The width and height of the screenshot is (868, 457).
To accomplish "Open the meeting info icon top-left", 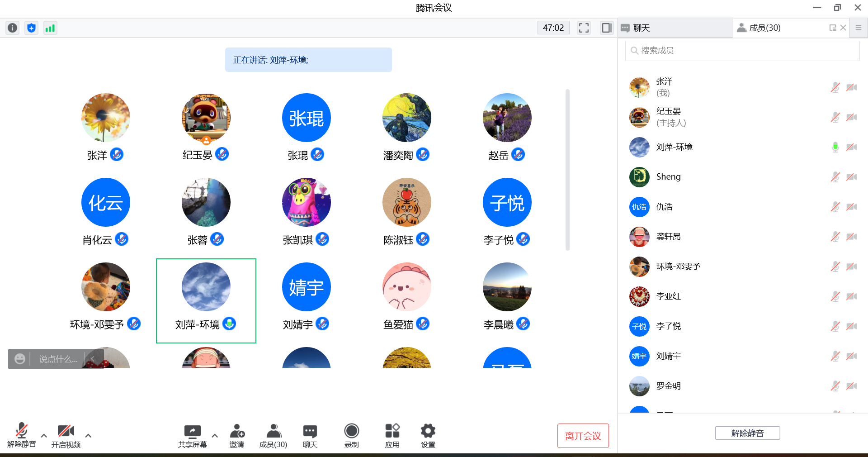I will (x=12, y=28).
